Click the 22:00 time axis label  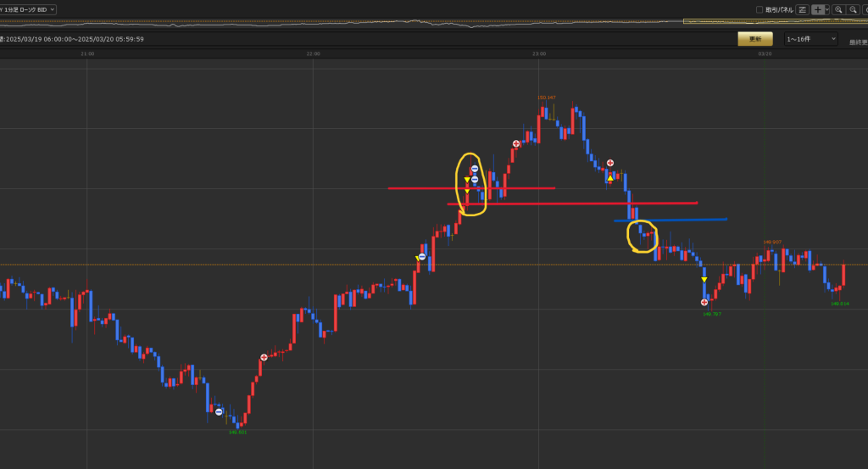click(313, 53)
